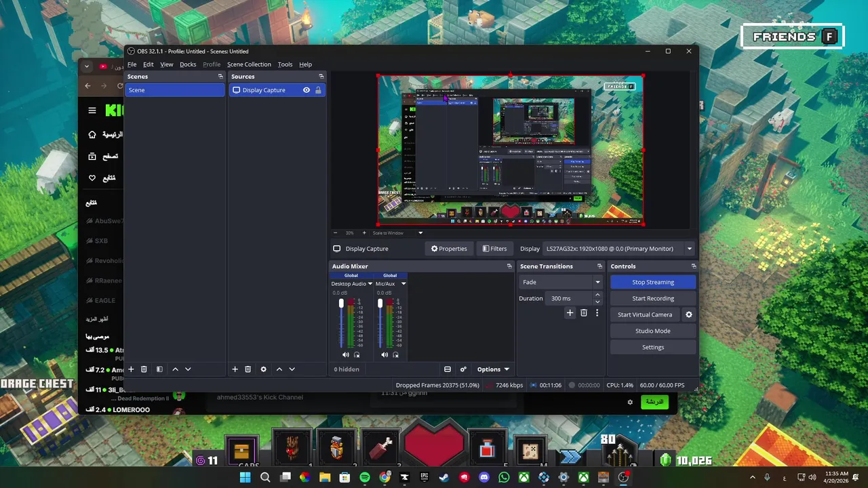Viewport: 868px width, 488px height.
Task: Open scene filters icon in Scenes toolbar
Action: point(159,369)
